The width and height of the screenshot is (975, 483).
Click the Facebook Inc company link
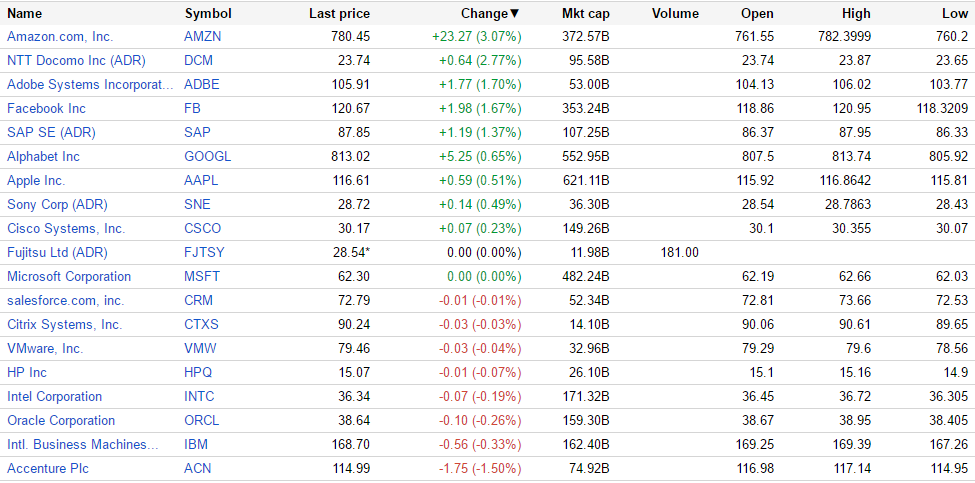tap(46, 109)
